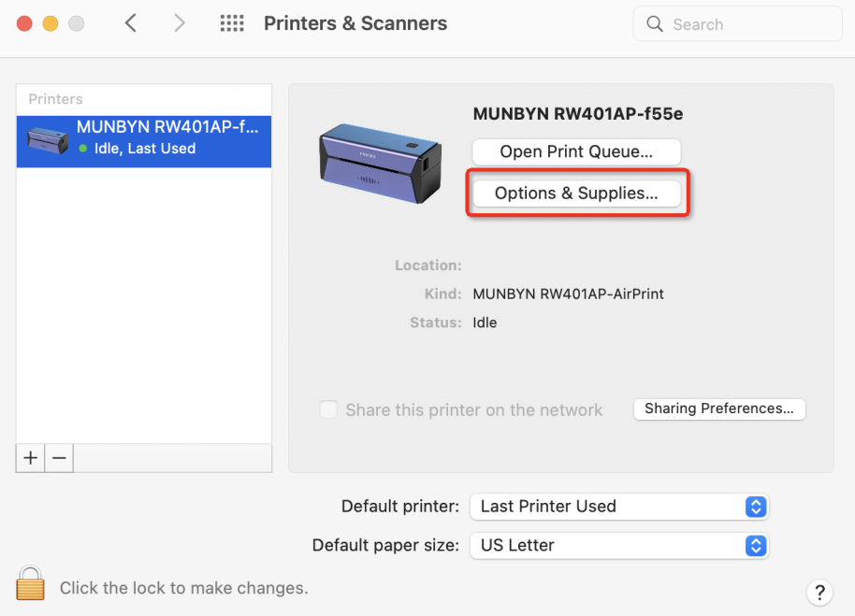The image size is (855, 616).
Task: Click the forward navigation arrow
Action: tap(179, 23)
